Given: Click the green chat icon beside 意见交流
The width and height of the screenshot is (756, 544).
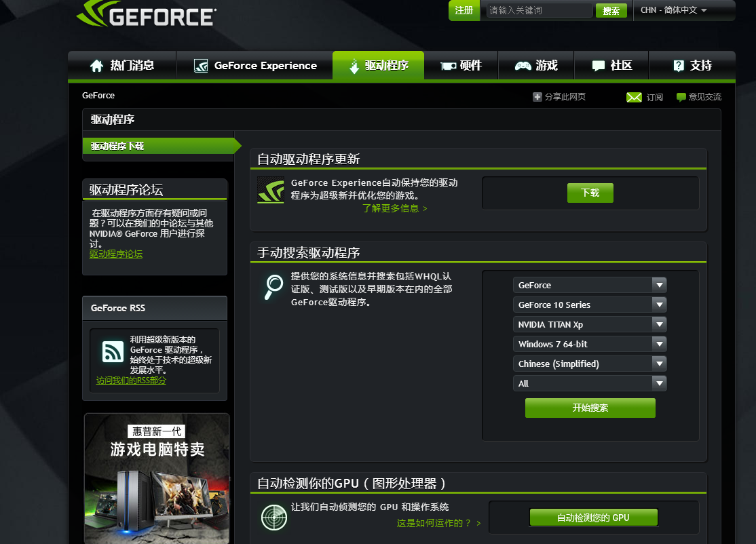Looking at the screenshot, I should (x=681, y=97).
